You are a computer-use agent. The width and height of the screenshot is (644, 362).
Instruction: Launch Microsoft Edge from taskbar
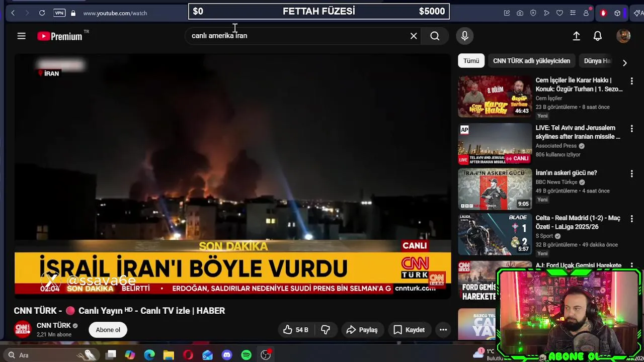tap(149, 355)
